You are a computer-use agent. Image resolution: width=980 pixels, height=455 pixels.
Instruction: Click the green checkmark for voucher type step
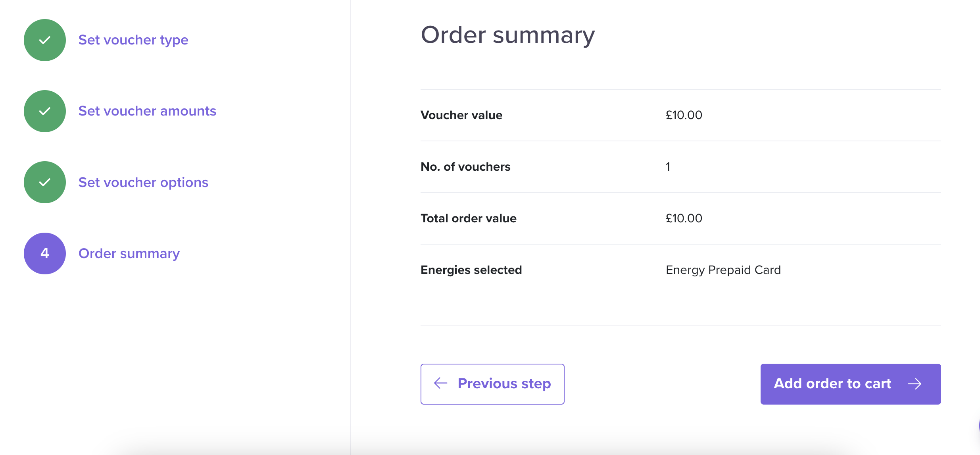45,40
